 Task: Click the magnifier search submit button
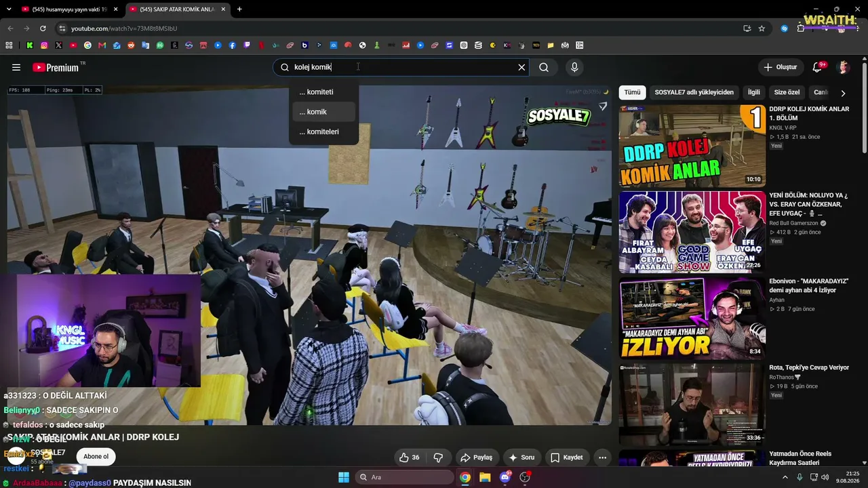click(544, 67)
